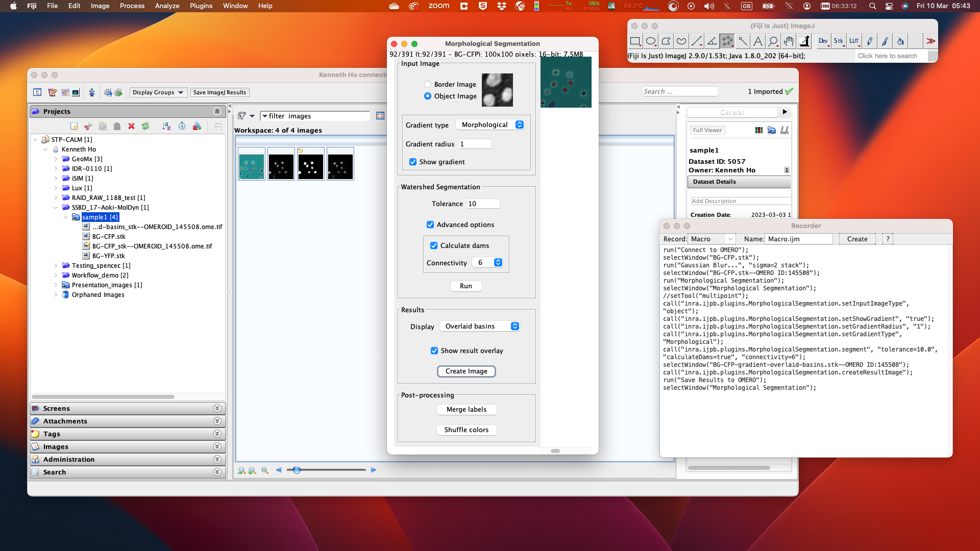Screen dimensions: 980x551
Task: Click the red delete icon in Projects toolbar
Action: click(x=131, y=126)
